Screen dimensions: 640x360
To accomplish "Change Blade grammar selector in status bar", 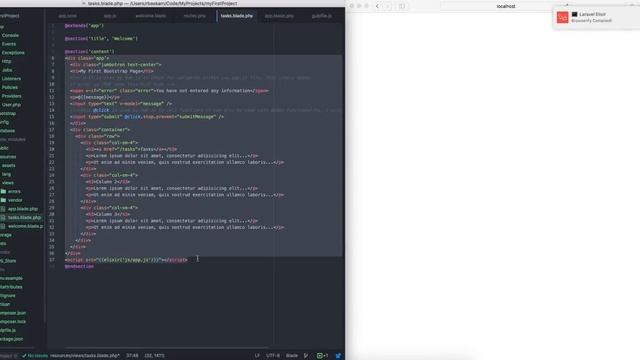I will (292, 356).
